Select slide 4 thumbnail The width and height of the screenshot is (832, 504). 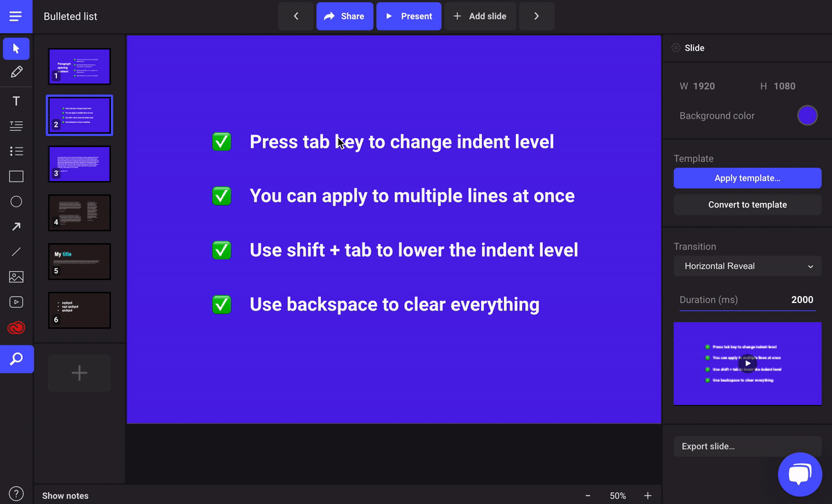point(79,213)
